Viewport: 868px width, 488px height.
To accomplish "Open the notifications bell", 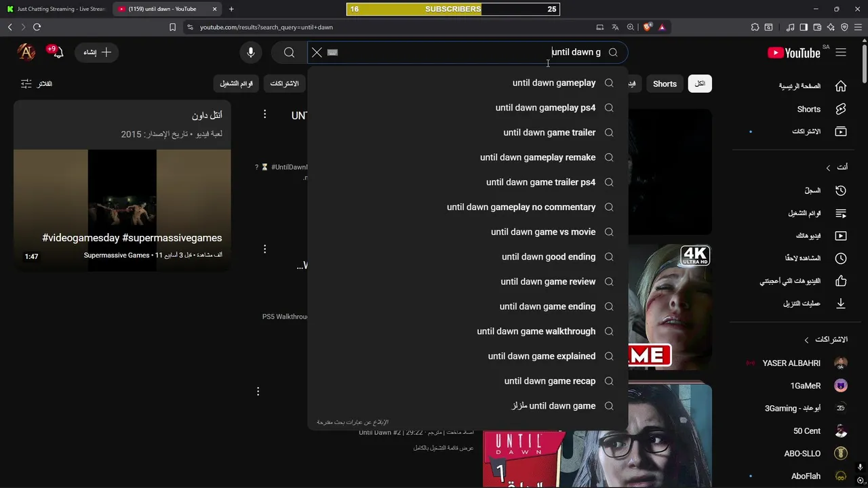I will click(57, 52).
